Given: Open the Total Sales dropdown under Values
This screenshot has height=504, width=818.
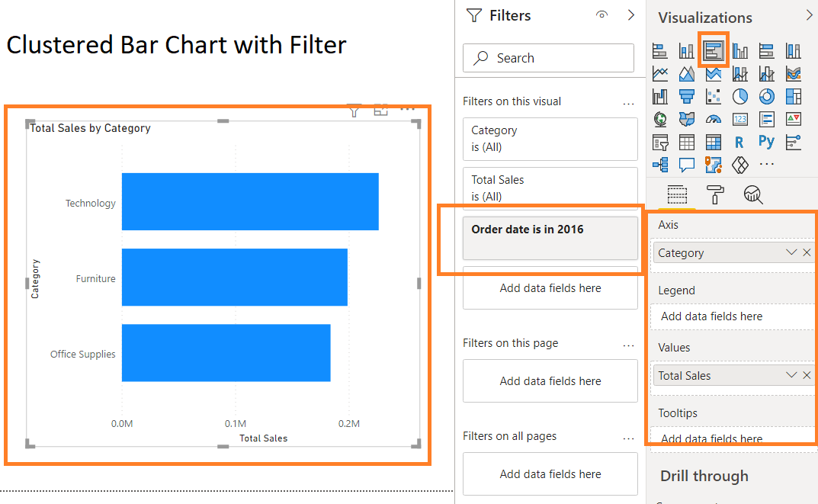Looking at the screenshot, I should point(793,375).
